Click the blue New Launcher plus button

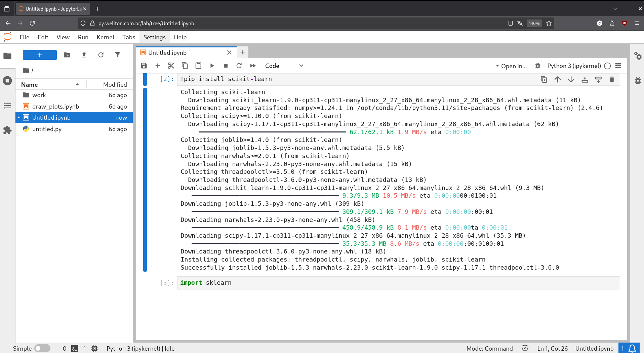coord(40,55)
